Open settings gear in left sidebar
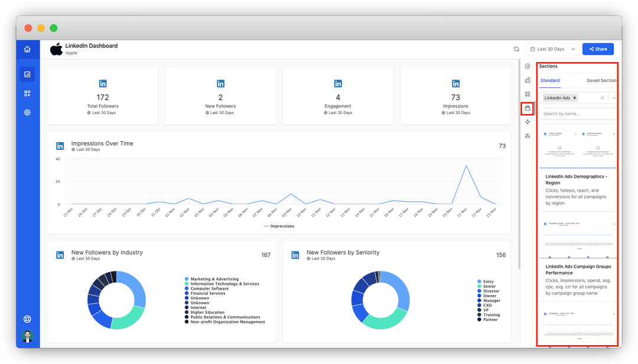 pos(27,113)
